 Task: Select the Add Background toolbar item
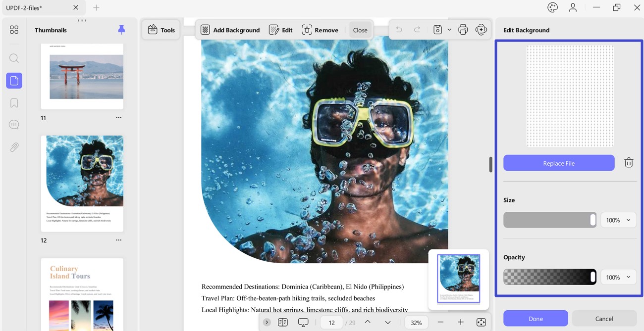230,30
